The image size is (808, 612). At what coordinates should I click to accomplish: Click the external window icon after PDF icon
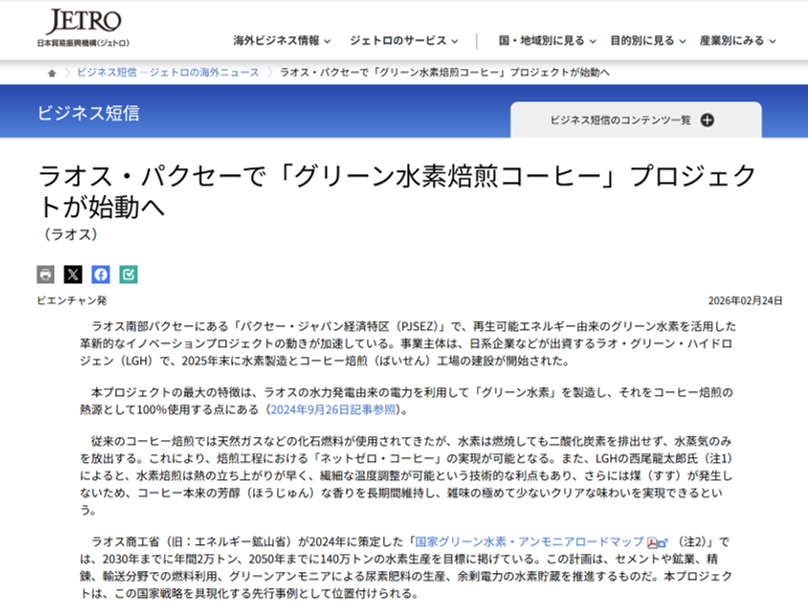[663, 541]
